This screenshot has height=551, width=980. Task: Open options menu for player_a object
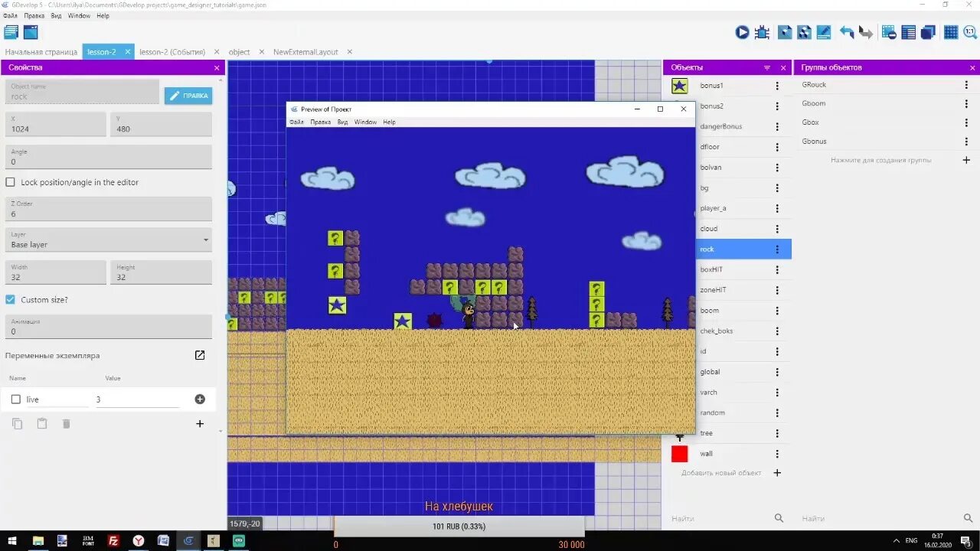(778, 208)
